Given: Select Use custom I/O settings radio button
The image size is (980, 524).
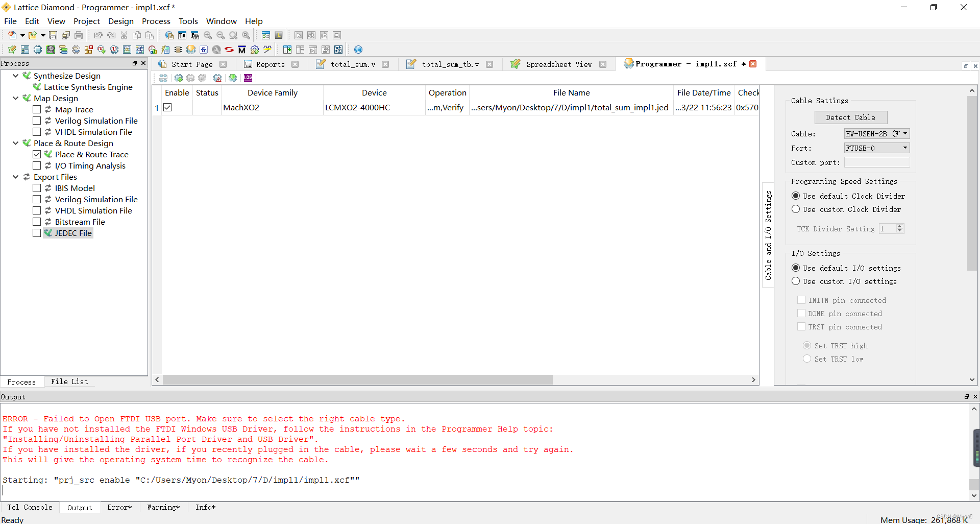Looking at the screenshot, I should 796,281.
